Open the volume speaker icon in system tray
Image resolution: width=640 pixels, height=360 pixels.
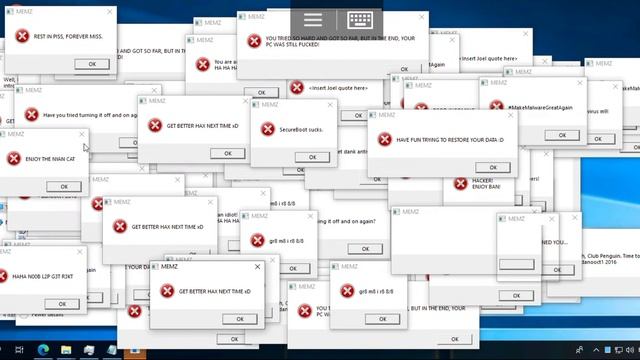[x=630, y=350]
